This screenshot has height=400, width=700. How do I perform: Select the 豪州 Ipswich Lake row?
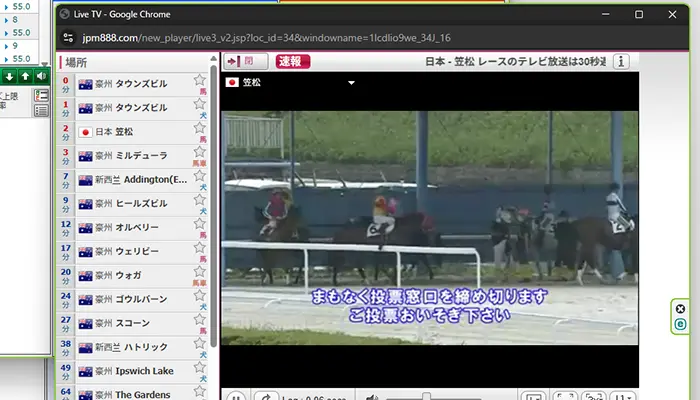133,371
